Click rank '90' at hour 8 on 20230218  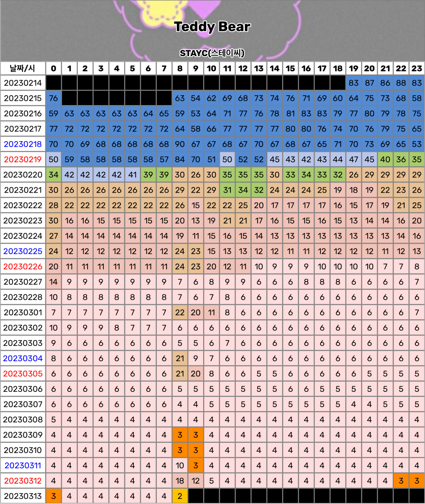coord(180,144)
